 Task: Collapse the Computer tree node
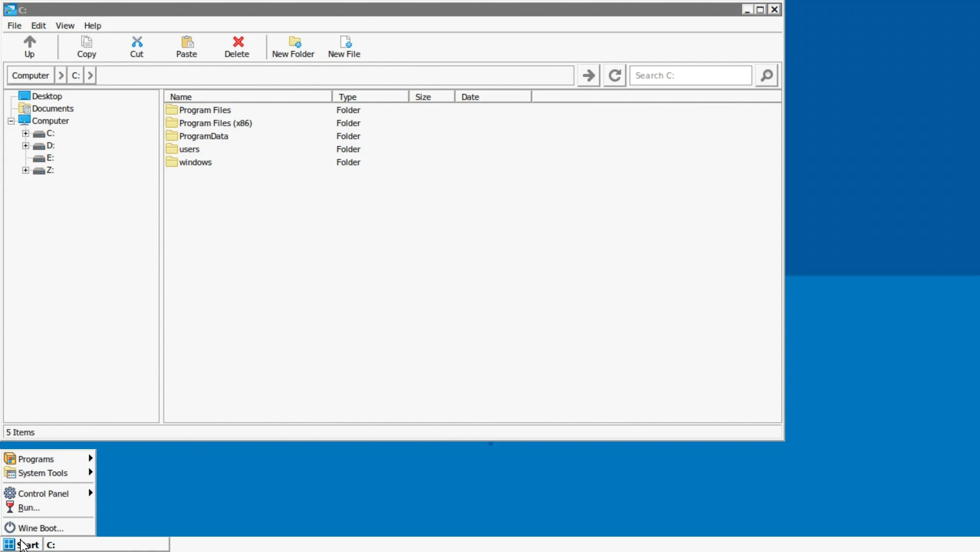pyautogui.click(x=10, y=121)
